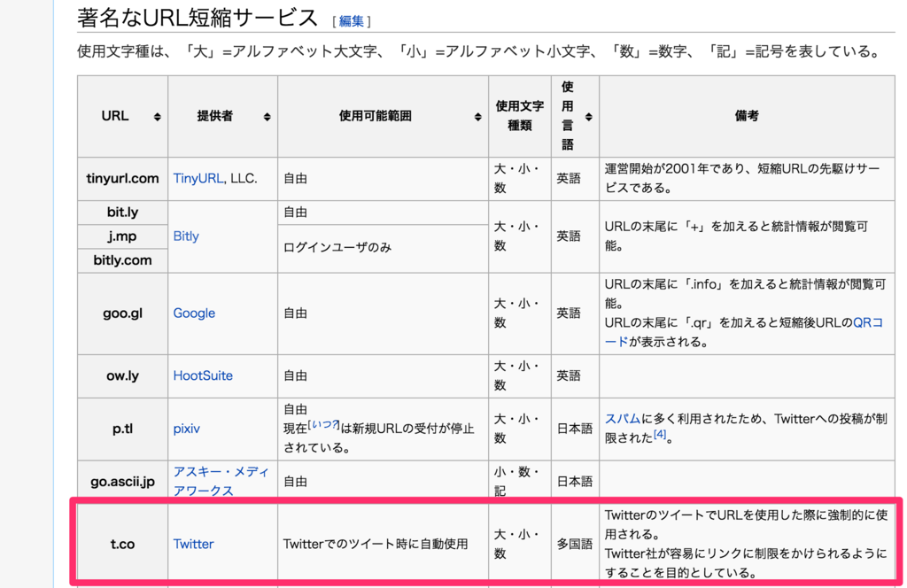
Task: Click the 英語 cell in the ow.ly row
Action: tap(575, 375)
